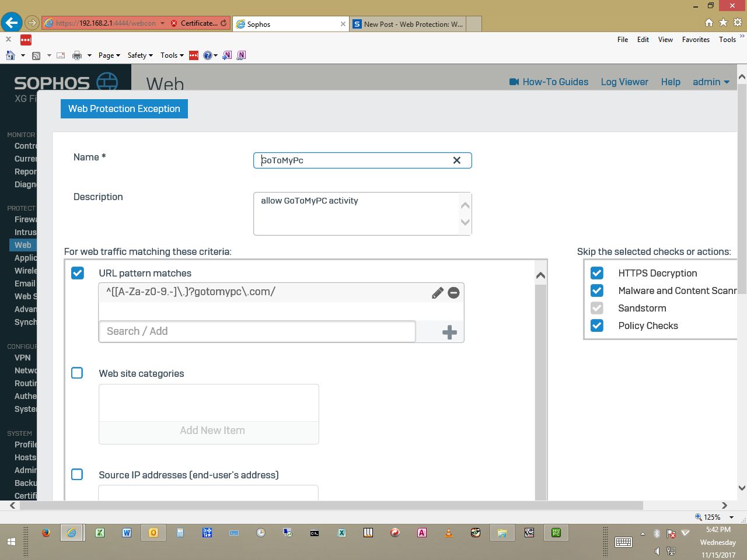The height and width of the screenshot is (560, 747).
Task: Open browser settings gear icon
Action: 738,22
